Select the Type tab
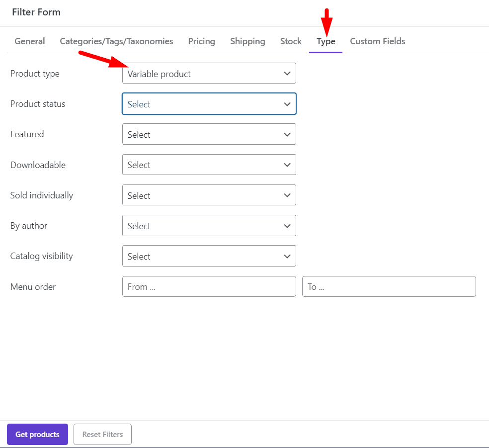This screenshot has width=489, height=448. coord(326,41)
